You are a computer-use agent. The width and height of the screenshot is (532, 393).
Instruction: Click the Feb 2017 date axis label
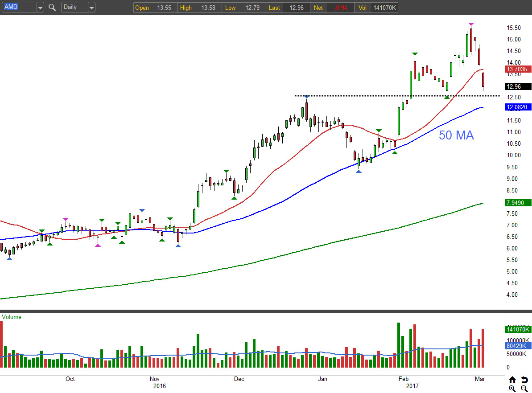click(x=408, y=382)
